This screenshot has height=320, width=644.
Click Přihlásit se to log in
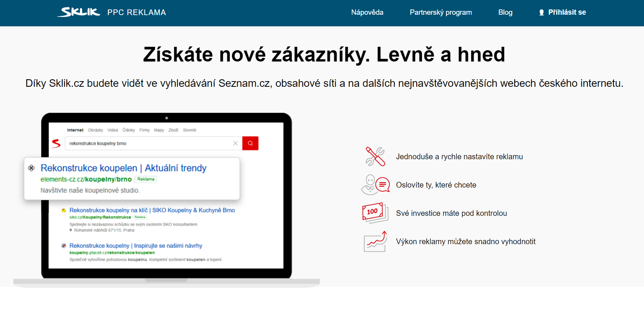pyautogui.click(x=567, y=12)
